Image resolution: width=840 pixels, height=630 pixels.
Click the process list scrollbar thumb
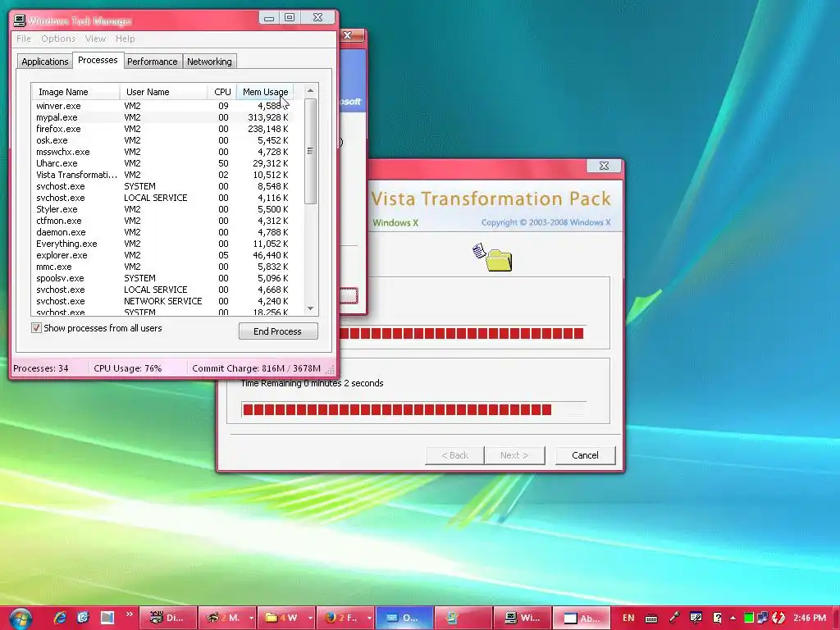[310, 151]
